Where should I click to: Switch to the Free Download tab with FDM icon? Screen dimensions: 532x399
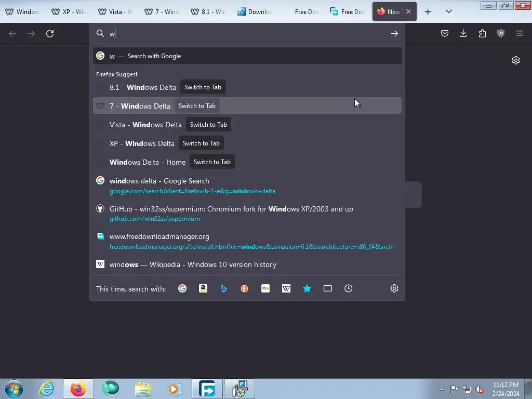click(348, 11)
